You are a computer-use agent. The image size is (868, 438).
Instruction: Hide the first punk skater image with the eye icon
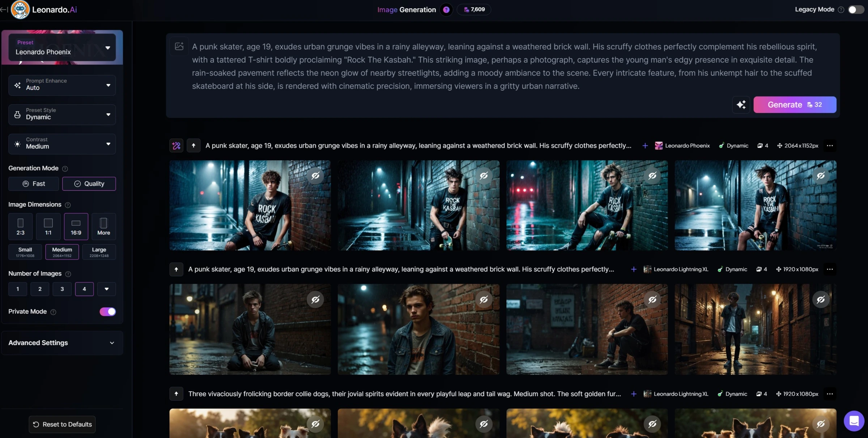315,176
